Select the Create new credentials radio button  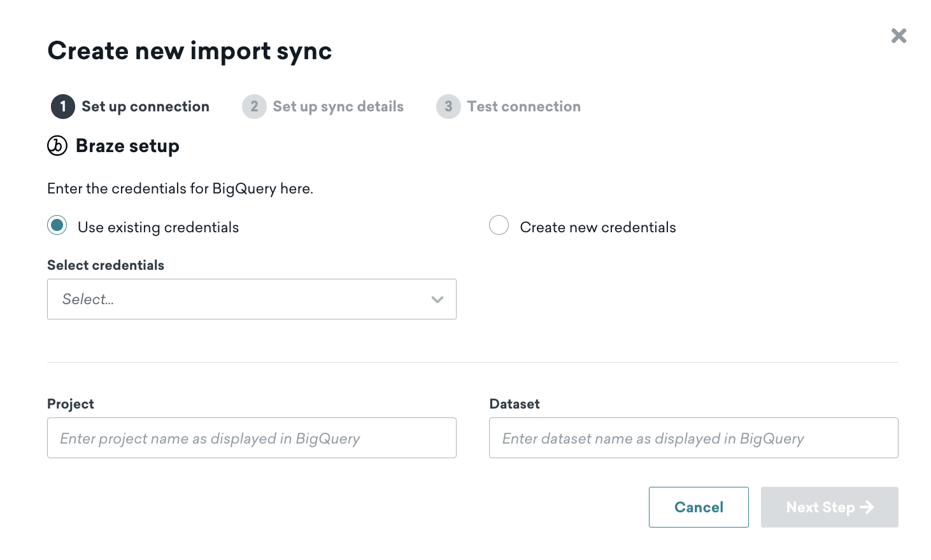tap(499, 225)
